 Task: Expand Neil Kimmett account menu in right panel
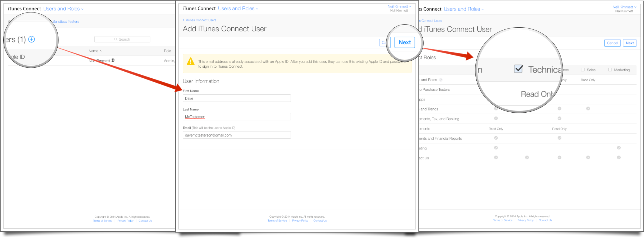click(x=624, y=7)
